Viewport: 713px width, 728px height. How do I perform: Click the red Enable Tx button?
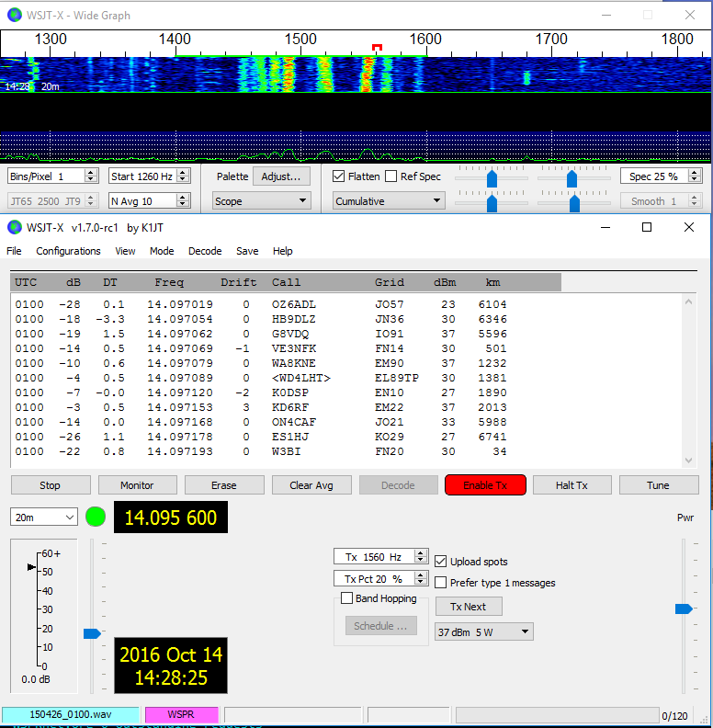[485, 485]
